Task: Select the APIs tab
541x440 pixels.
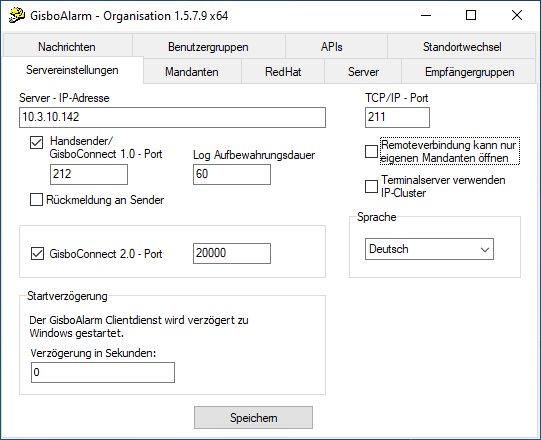Action: [x=336, y=46]
